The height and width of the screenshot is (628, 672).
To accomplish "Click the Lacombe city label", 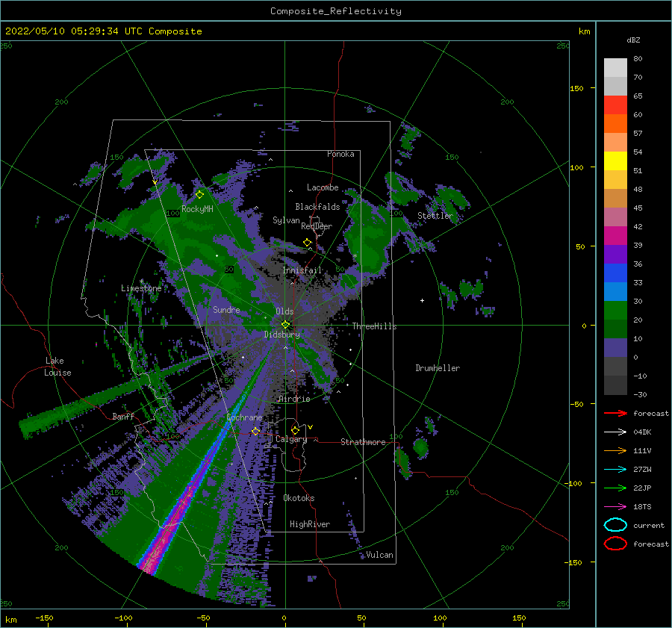I will 323,187.
